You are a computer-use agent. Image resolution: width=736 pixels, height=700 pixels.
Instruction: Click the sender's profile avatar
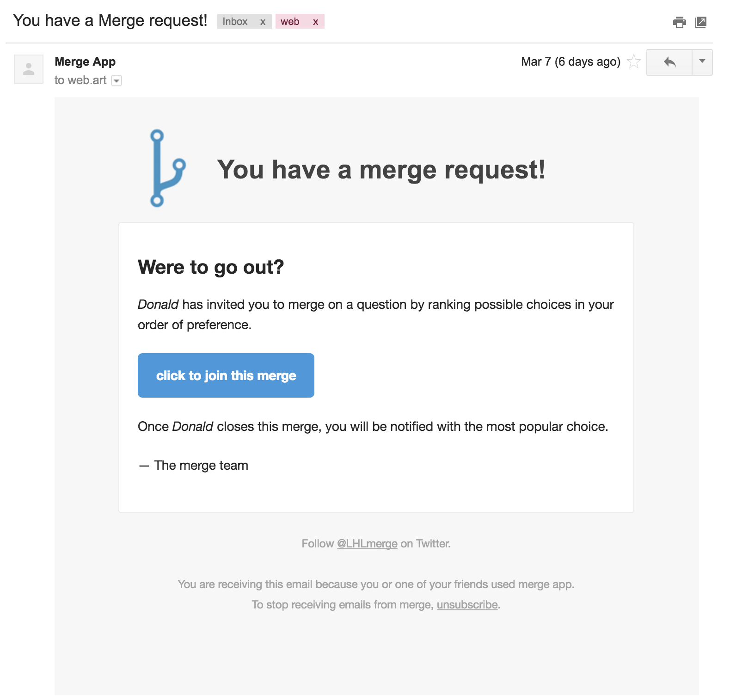point(29,69)
